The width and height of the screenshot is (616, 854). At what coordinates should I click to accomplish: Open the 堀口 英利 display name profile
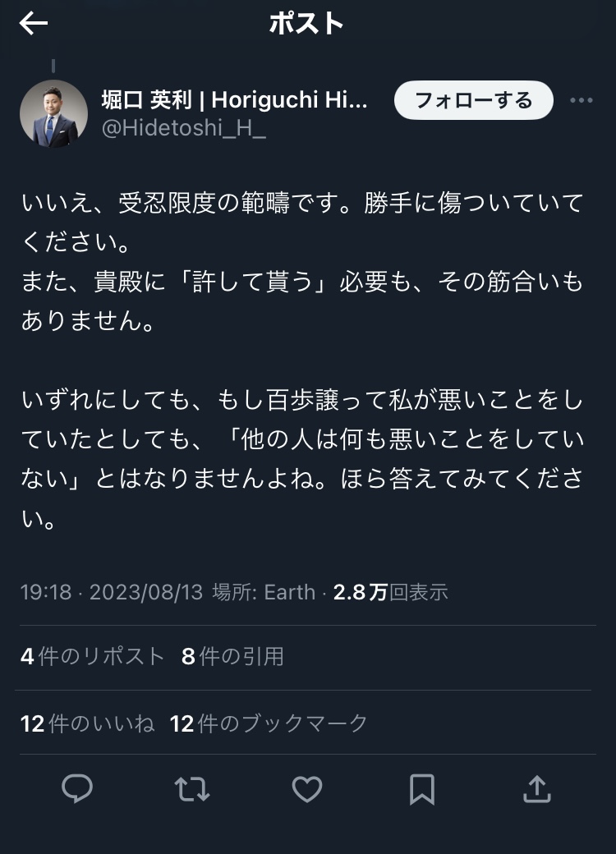[234, 100]
